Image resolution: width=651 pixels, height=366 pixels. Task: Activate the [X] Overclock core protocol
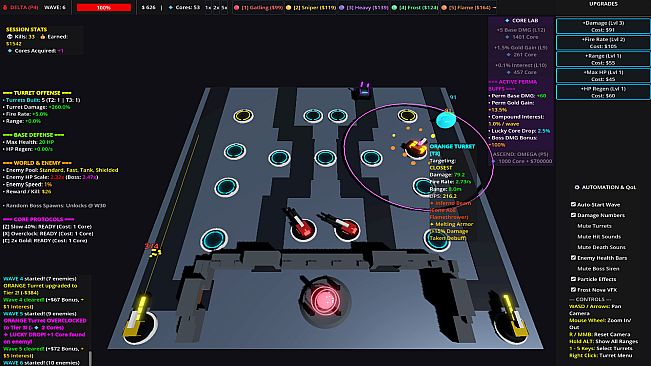click(x=48, y=234)
